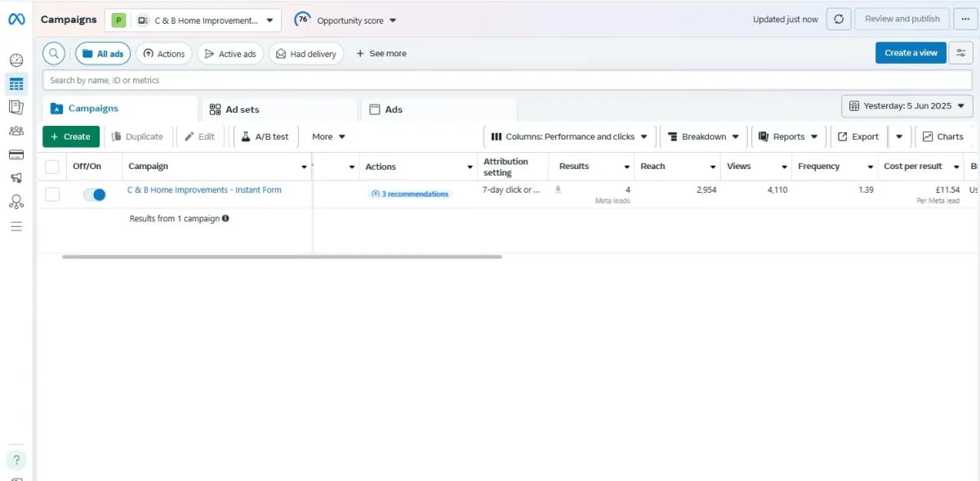
Task: Filter by Had delivery
Action: (306, 54)
